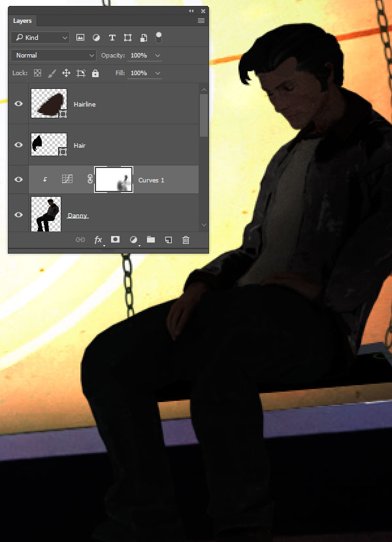Viewport: 392px width, 542px height.
Task: Hide the Hair layer
Action: point(19,144)
